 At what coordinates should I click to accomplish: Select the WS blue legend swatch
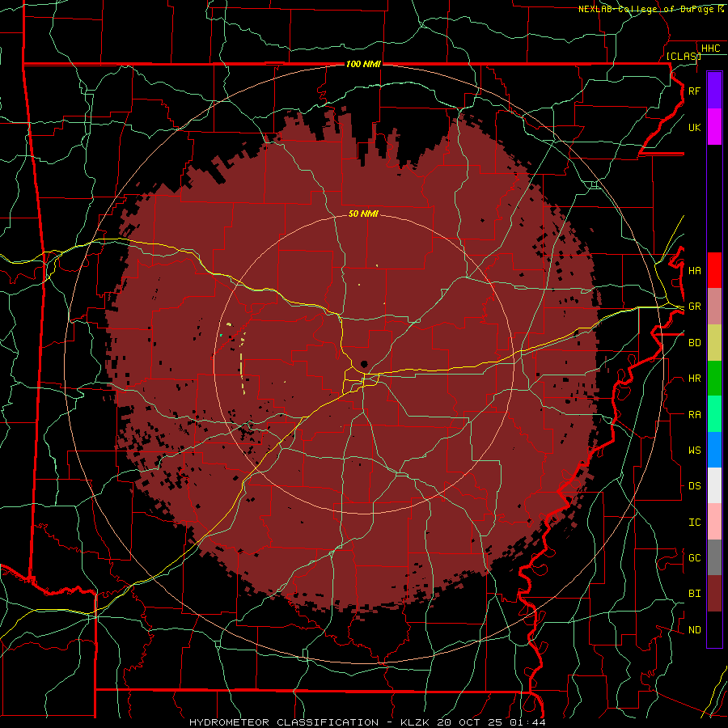click(714, 450)
